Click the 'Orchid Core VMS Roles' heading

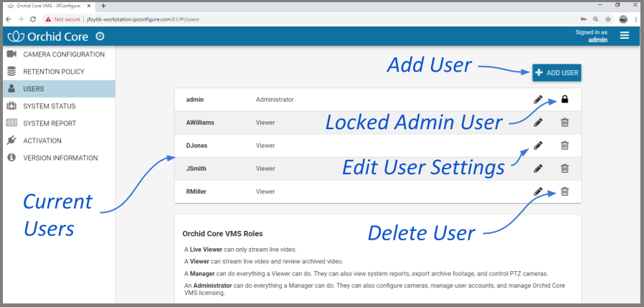tap(222, 234)
